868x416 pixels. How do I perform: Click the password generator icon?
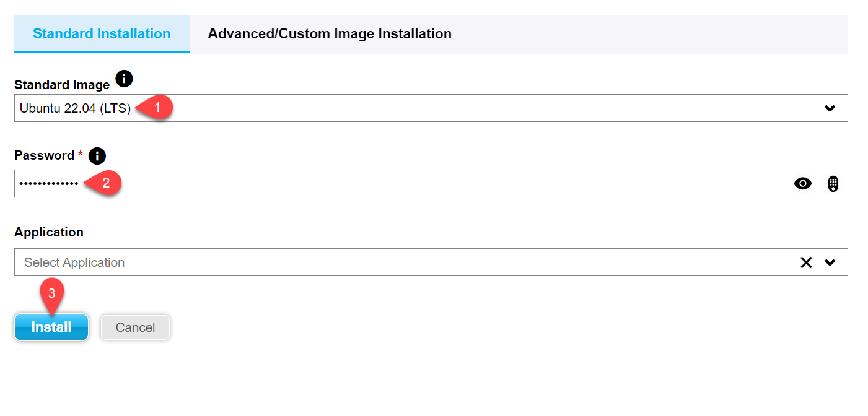coord(833,184)
